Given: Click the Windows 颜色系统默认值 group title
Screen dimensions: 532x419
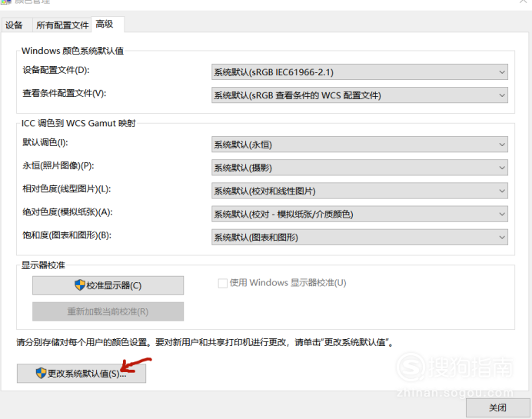Looking at the screenshot, I should click(72, 51).
